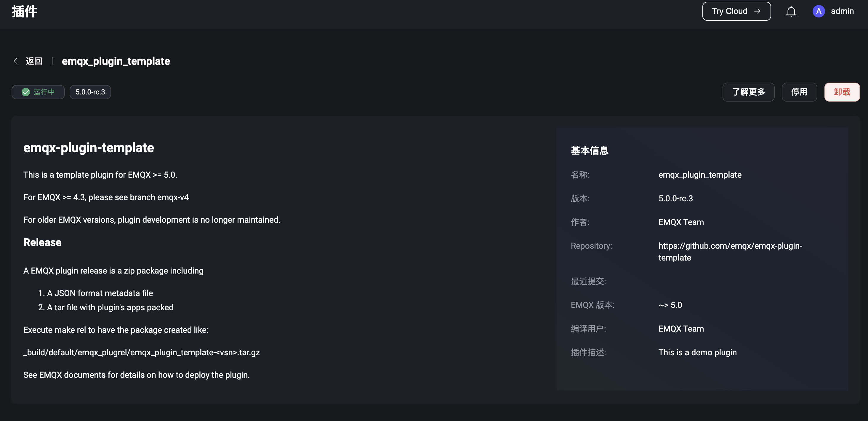The height and width of the screenshot is (421, 868).
Task: Click the 运行中 status badge
Action: tap(38, 92)
